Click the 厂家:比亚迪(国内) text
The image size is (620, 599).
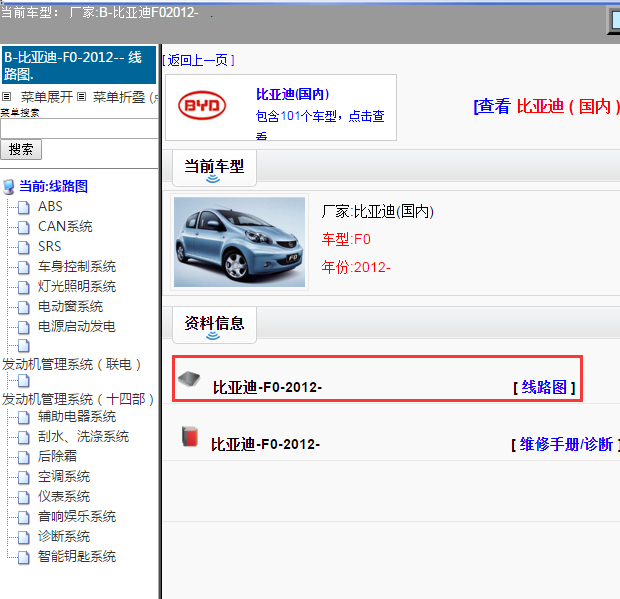pos(378,212)
